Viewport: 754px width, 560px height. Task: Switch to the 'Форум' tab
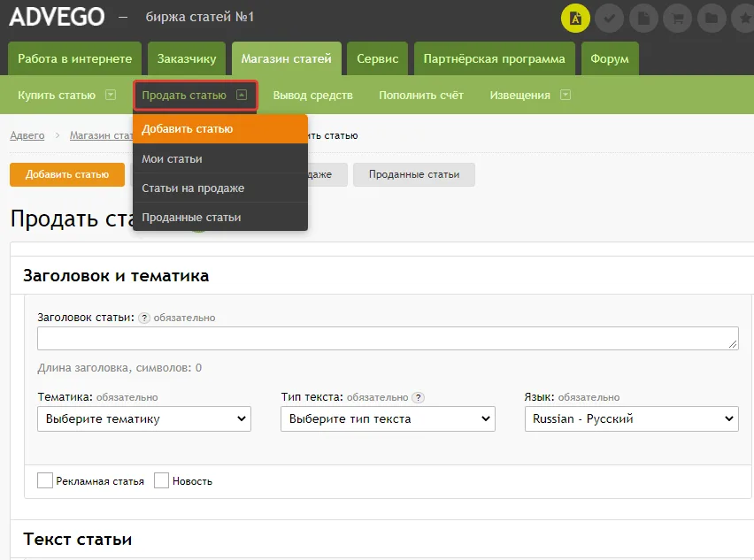point(610,59)
